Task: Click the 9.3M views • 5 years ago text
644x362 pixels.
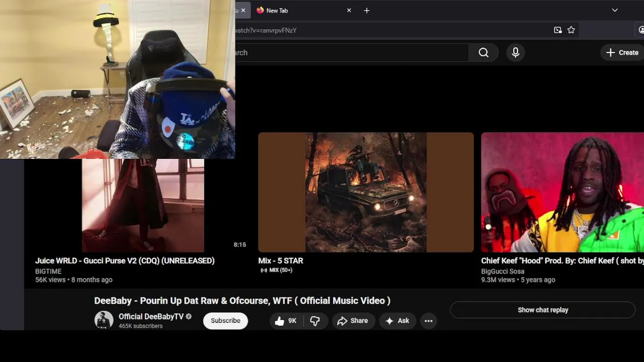Action: pyautogui.click(x=518, y=280)
